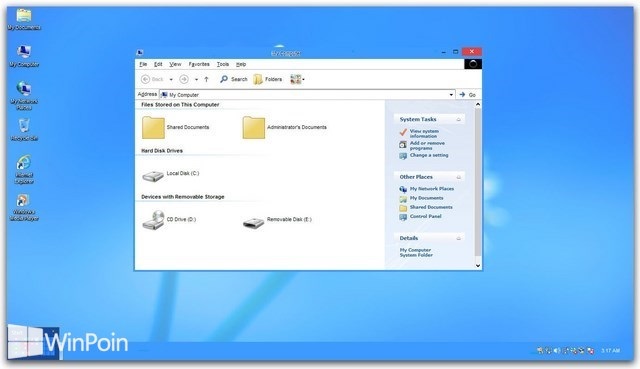Expand the address bar dropdown
Screen dimensions: 640x369
click(x=451, y=95)
